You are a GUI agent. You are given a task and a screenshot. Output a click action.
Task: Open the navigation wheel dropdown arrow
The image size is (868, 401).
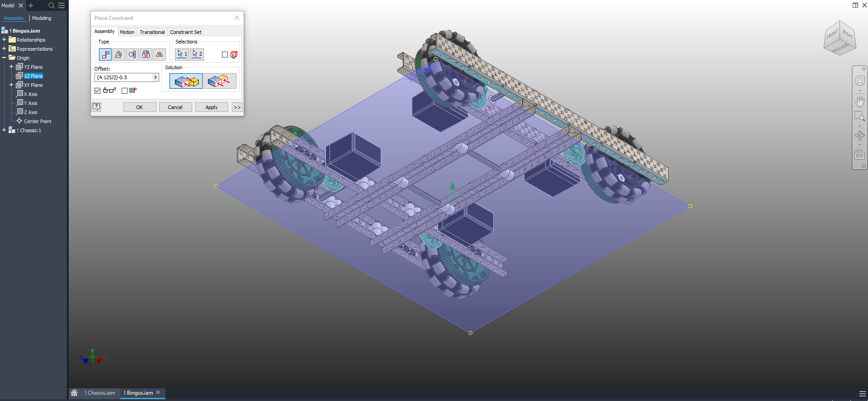click(x=859, y=91)
